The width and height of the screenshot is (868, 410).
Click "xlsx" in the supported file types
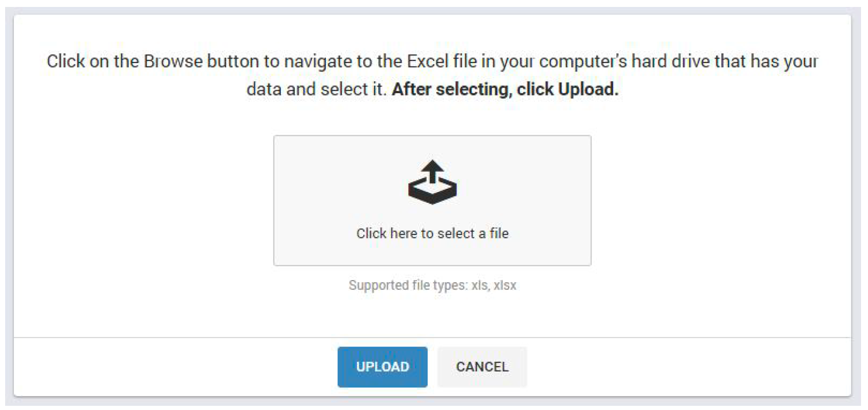505,285
